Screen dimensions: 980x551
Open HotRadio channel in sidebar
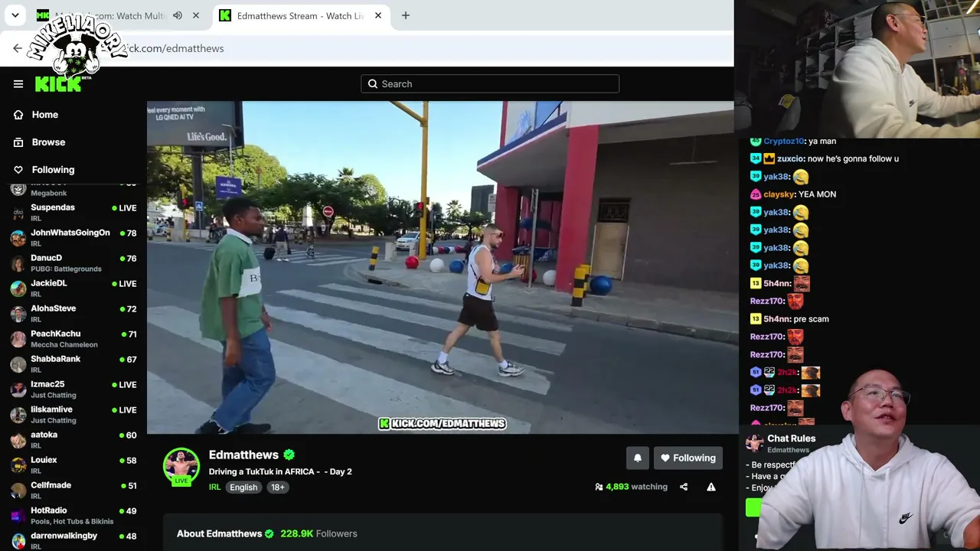tap(73, 516)
